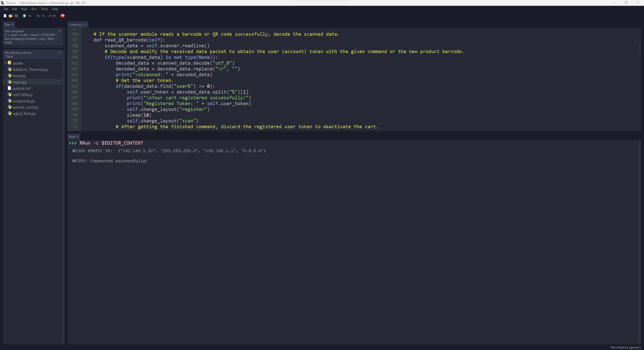This screenshot has width=644, height=350.
Task: Open a file with the folder icon
Action: click(11, 16)
